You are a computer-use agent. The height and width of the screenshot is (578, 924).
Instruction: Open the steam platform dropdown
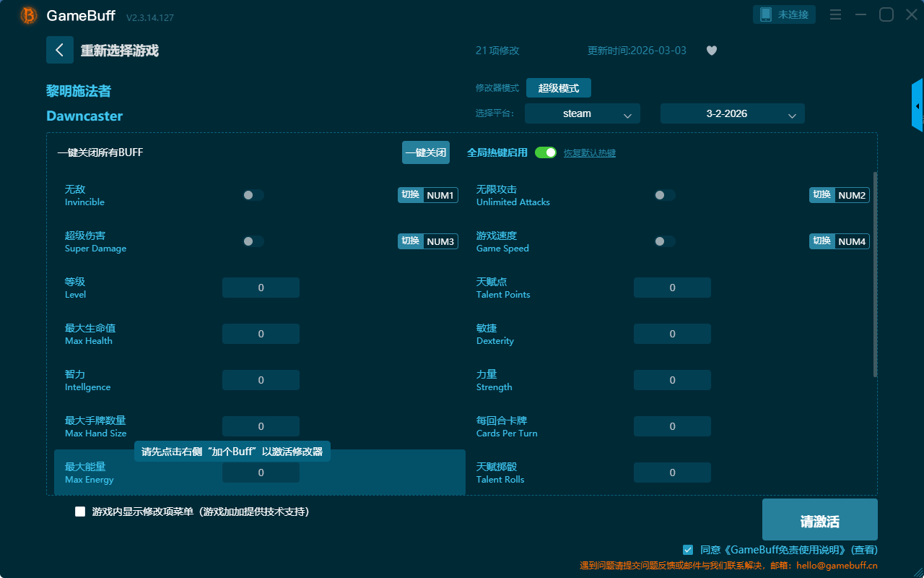point(582,113)
